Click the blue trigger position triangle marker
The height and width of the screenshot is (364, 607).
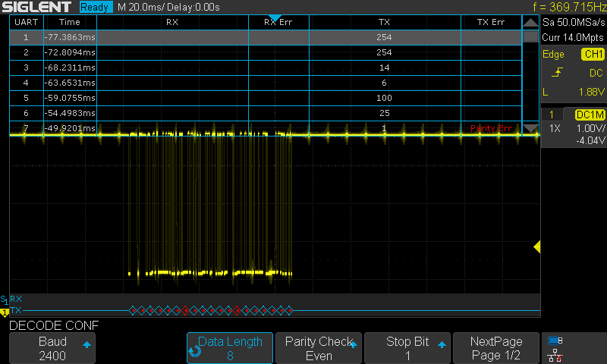[275, 18]
